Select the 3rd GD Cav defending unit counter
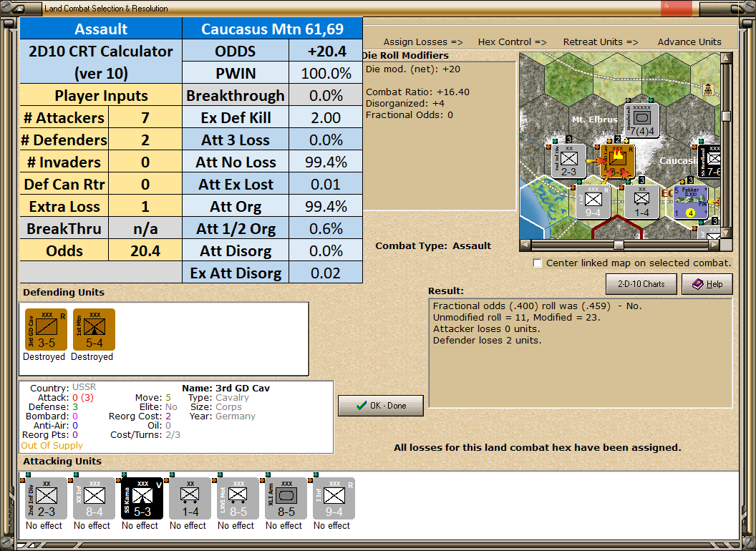The height and width of the screenshot is (551, 756). pos(47,329)
